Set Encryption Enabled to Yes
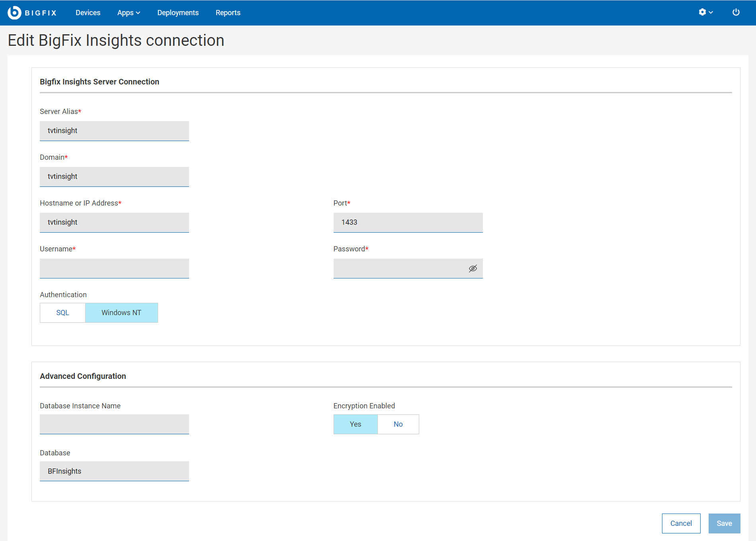This screenshot has width=756, height=541. tap(356, 424)
